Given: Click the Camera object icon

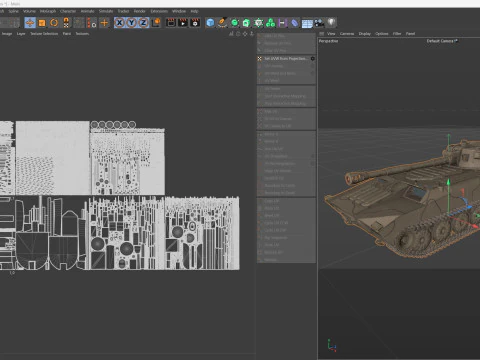Looking at the screenshot, I should 319,23.
